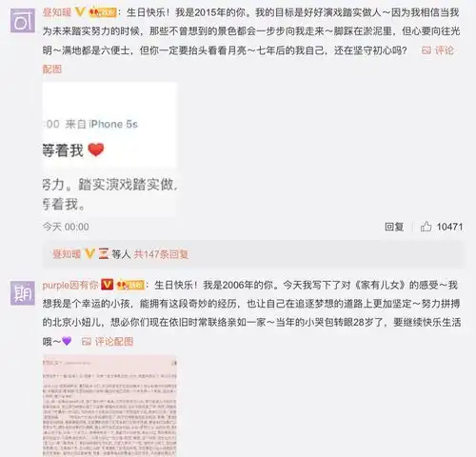The image size is (476, 457).
Task: Click the member badge after purple因有你's name
Action: tap(130, 285)
